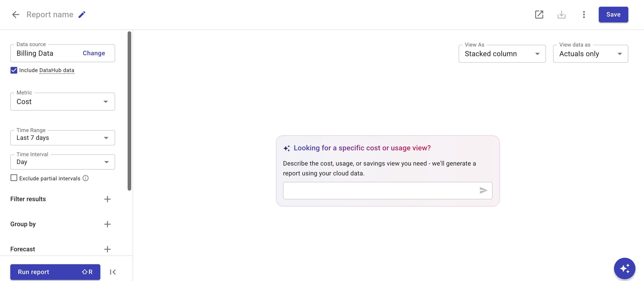Click Change link for data source
The width and height of the screenshot is (644, 281).
[94, 53]
